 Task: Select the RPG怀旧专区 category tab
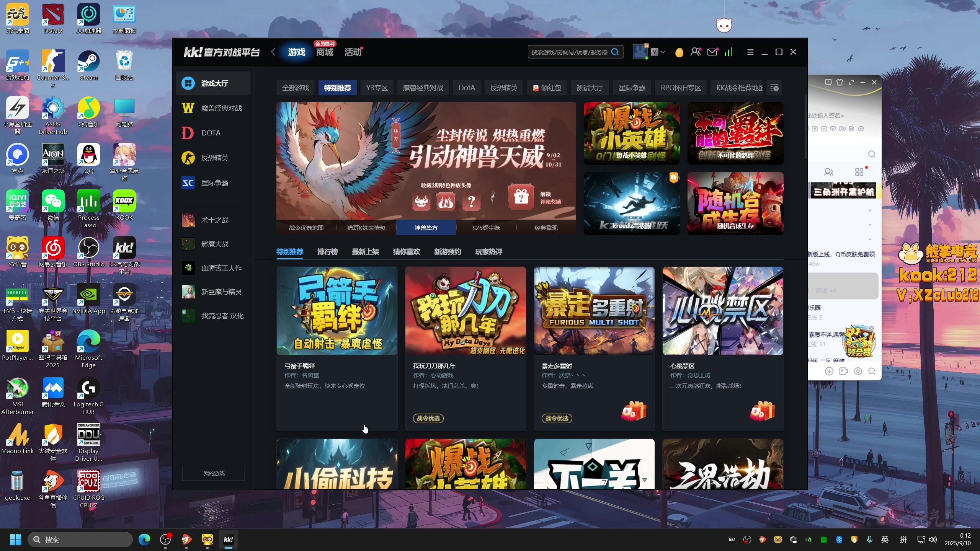point(681,88)
